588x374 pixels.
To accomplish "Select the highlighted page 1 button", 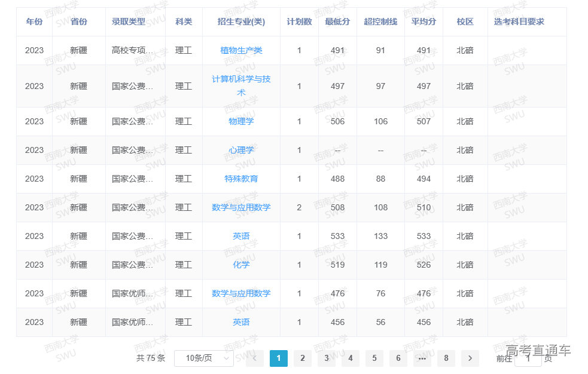I will point(279,359).
